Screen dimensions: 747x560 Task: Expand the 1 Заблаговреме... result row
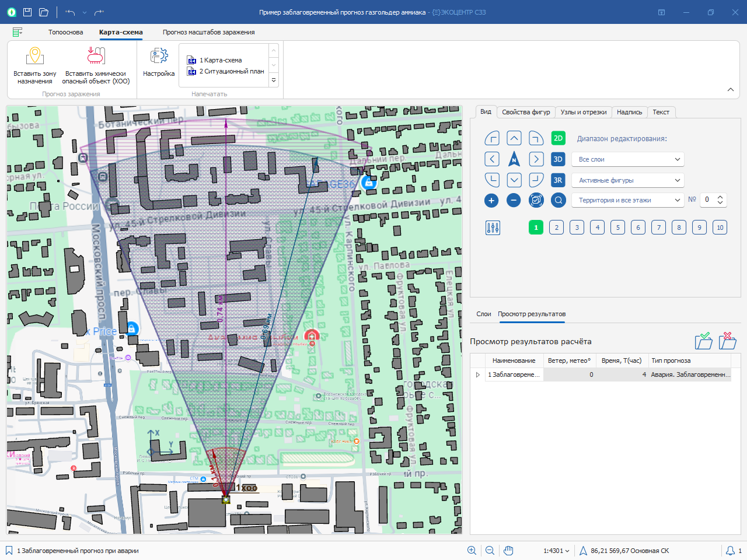tap(478, 374)
